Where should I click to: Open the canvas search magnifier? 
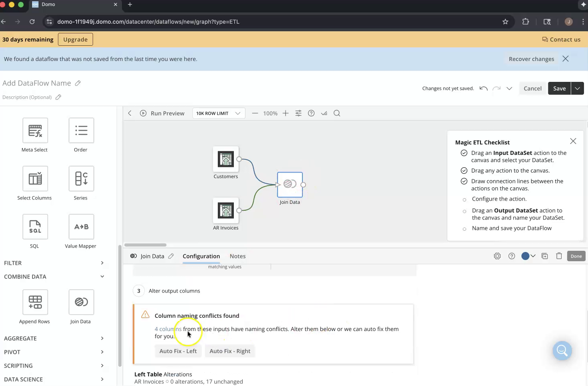pos(337,113)
